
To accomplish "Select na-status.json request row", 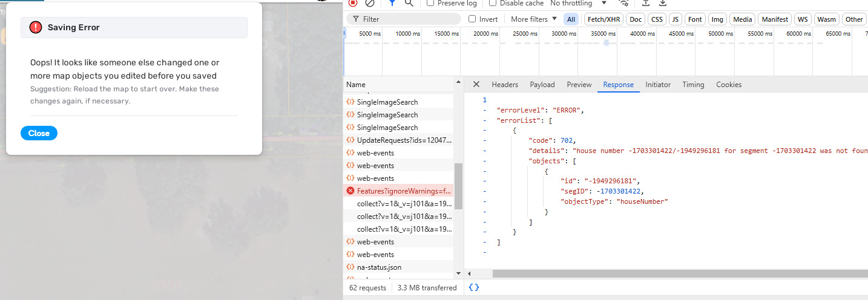I will click(x=398, y=267).
